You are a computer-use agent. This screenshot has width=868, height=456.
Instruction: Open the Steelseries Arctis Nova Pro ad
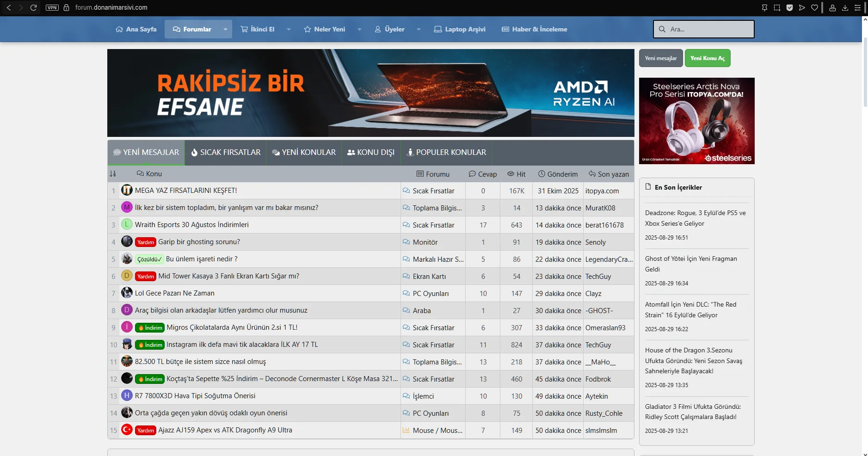pyautogui.click(x=697, y=121)
